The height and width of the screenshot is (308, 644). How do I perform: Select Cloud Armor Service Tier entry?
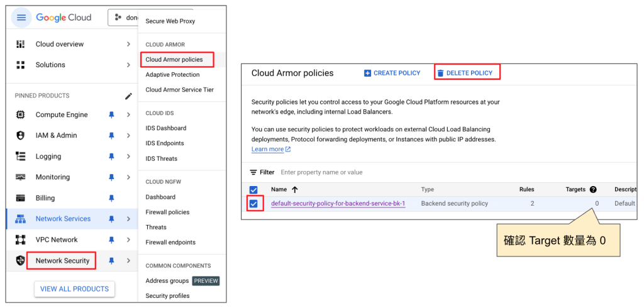coord(179,89)
